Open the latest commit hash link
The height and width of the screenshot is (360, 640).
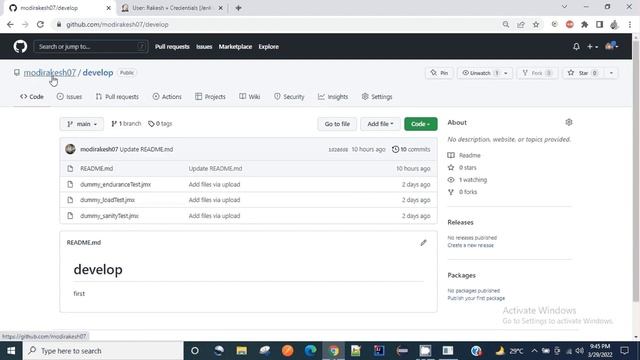coord(338,150)
